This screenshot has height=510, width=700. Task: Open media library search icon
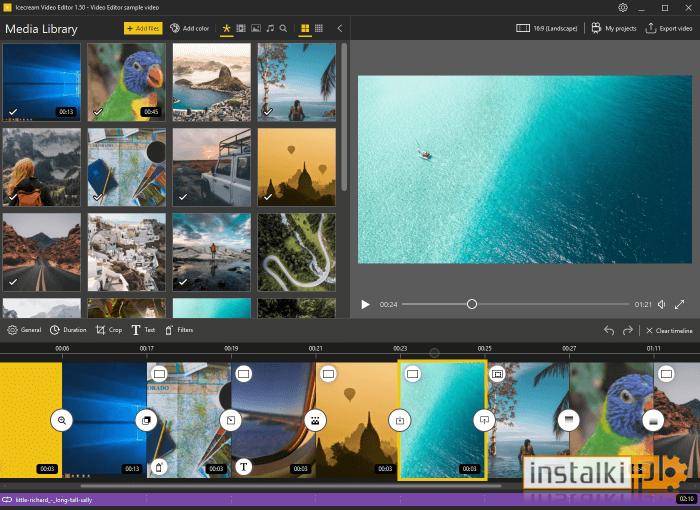pos(283,28)
